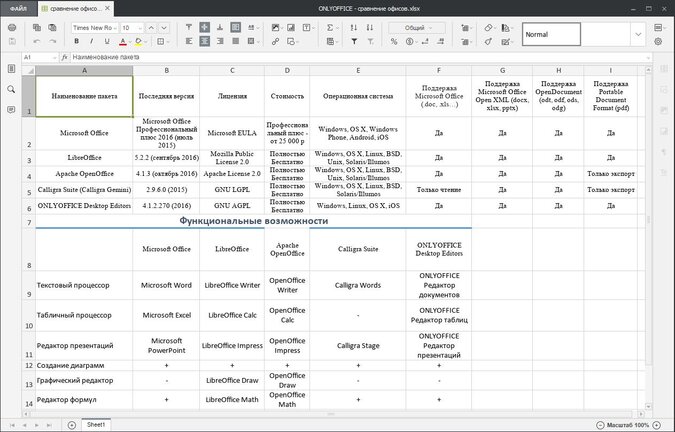
Task: Toggle italic formatting
Action: click(x=93, y=42)
